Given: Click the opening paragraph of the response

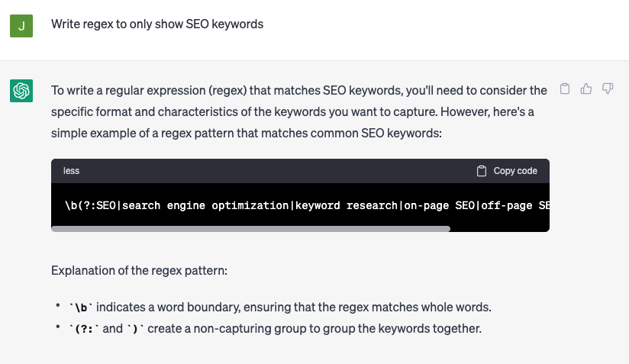Looking at the screenshot, I should 298,111.
